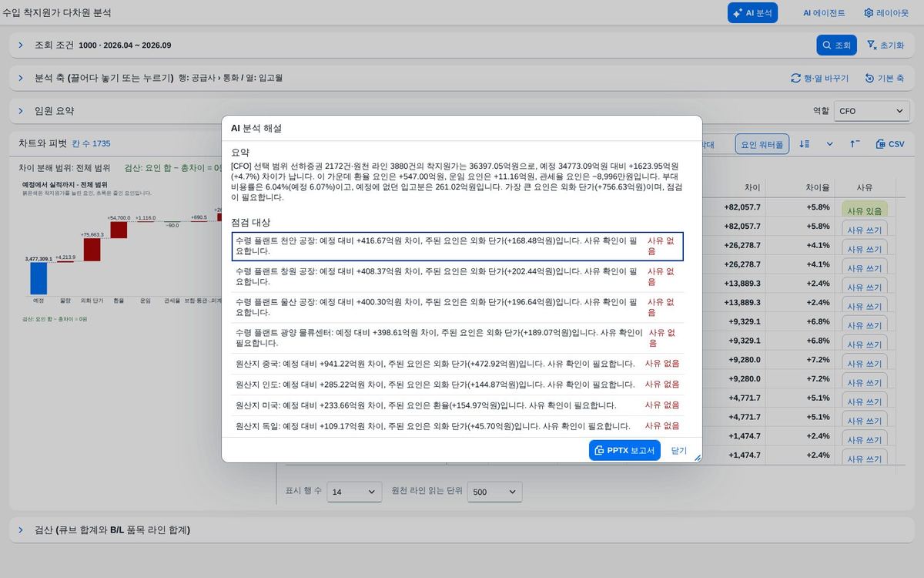Click 사유 없음 for 원산지 미국
The width and height of the screenshot is (924, 578).
pos(662,405)
